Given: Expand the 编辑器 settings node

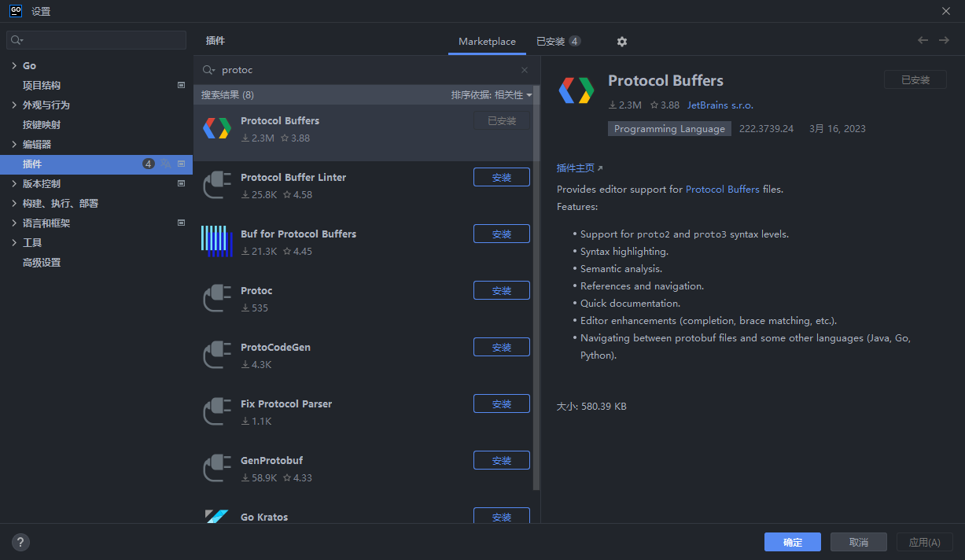Looking at the screenshot, I should [14, 144].
